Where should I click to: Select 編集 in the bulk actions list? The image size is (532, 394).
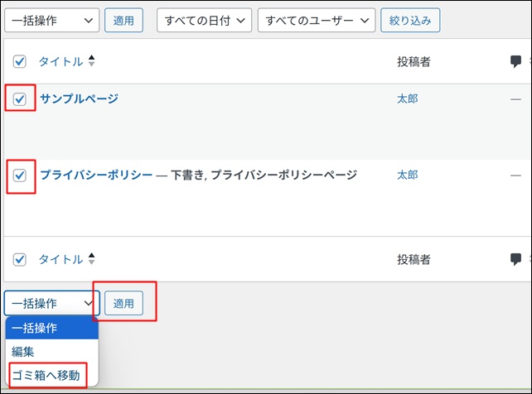tap(23, 352)
